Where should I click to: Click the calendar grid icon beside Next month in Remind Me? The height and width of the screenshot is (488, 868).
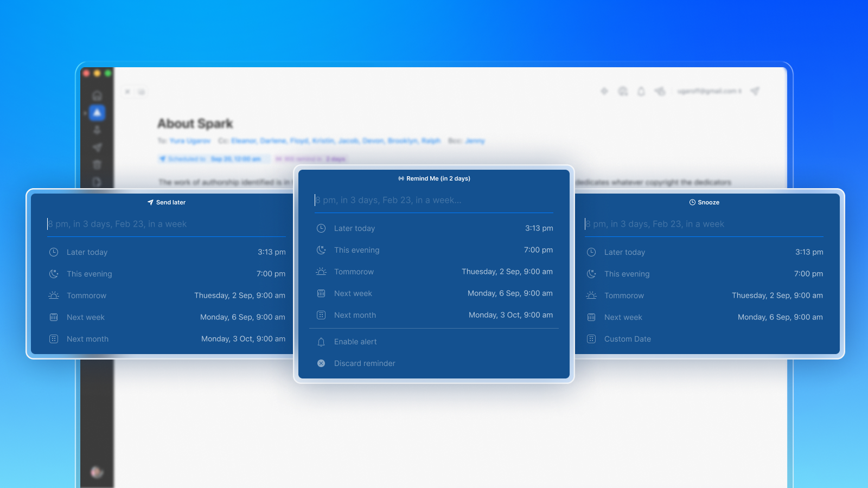321,315
